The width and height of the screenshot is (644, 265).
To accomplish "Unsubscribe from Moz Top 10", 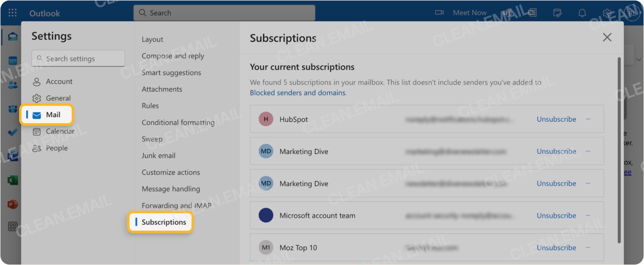I will coord(556,247).
